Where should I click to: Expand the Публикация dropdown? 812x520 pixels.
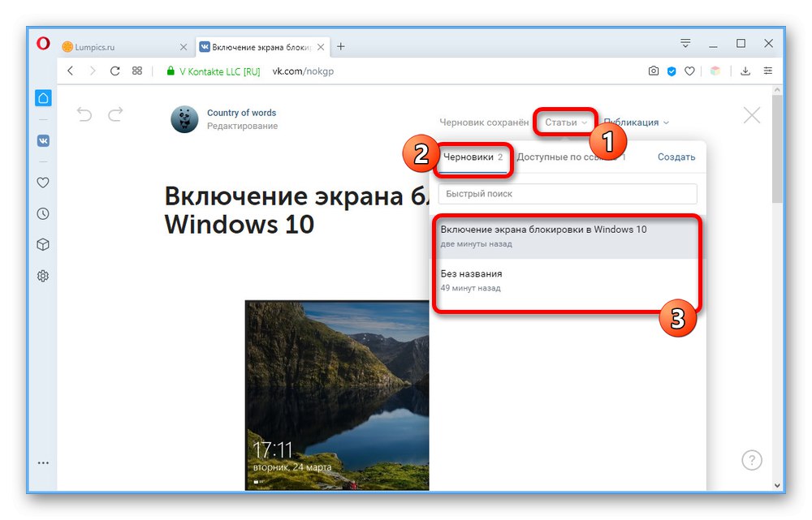coord(637,122)
